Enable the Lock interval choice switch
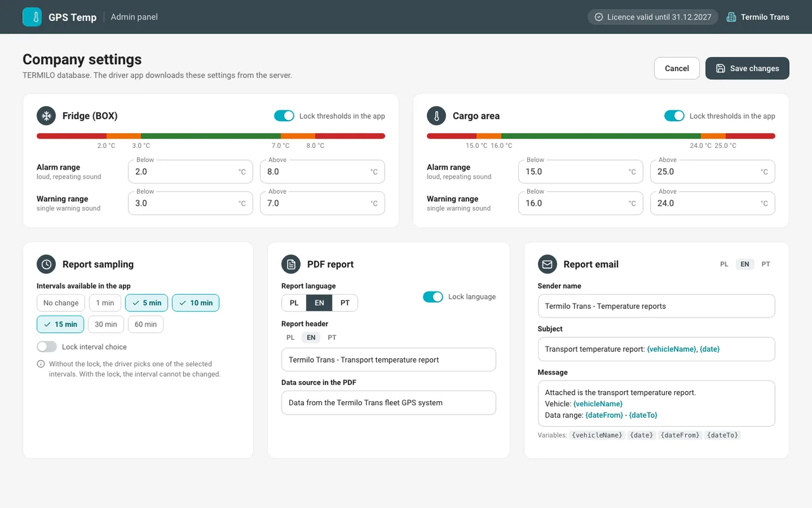The height and width of the screenshot is (508, 812). 47,347
